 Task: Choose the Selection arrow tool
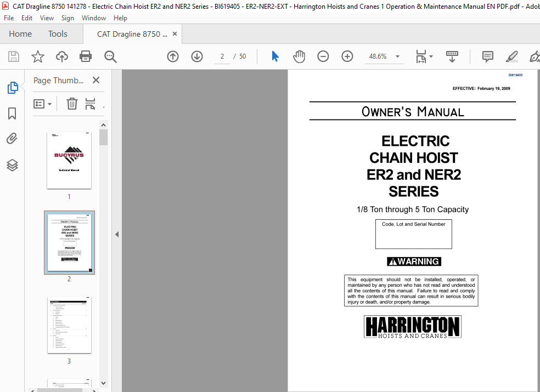click(x=275, y=56)
